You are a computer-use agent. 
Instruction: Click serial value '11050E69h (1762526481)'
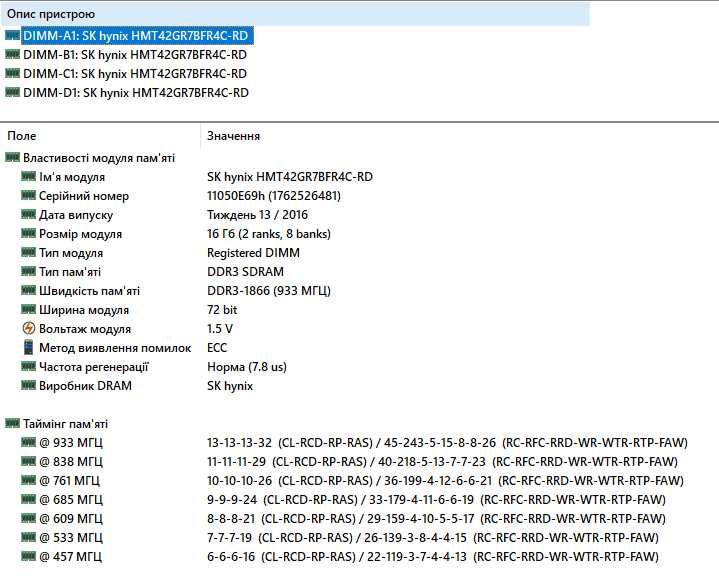(x=274, y=196)
